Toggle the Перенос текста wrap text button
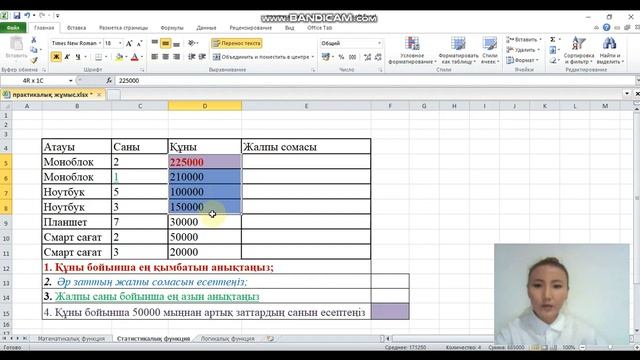The width and height of the screenshot is (640, 360). (x=237, y=43)
